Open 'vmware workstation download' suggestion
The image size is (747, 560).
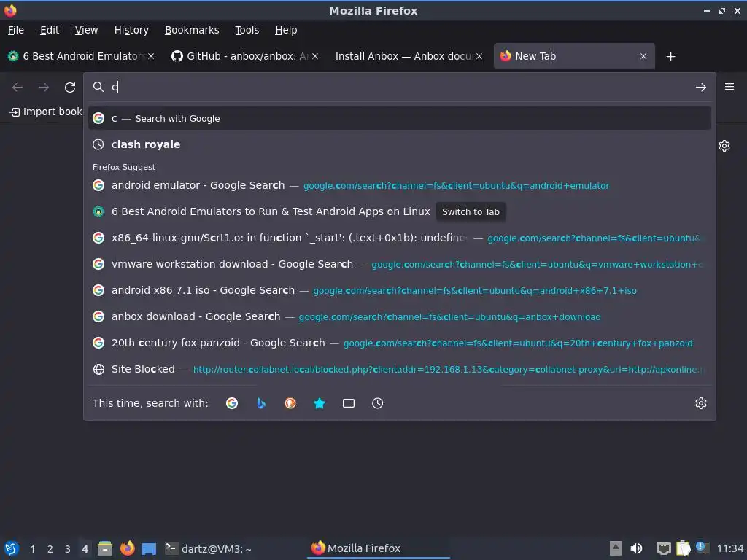pyautogui.click(x=400, y=264)
